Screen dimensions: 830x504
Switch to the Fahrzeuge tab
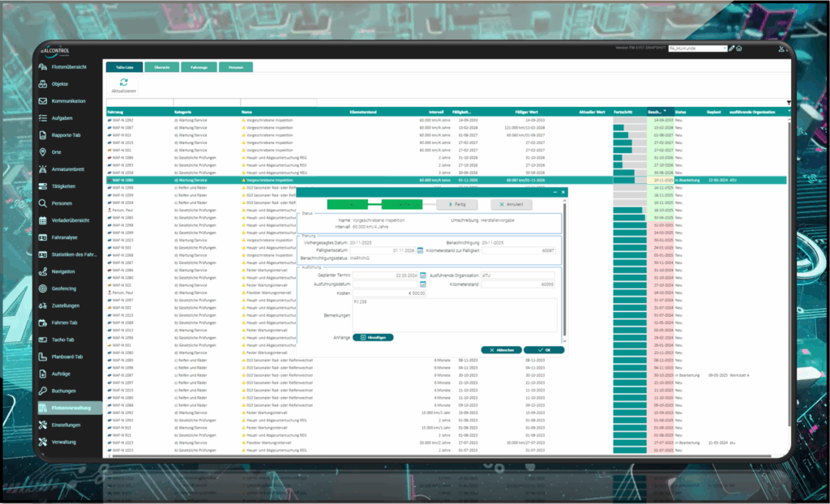click(198, 67)
